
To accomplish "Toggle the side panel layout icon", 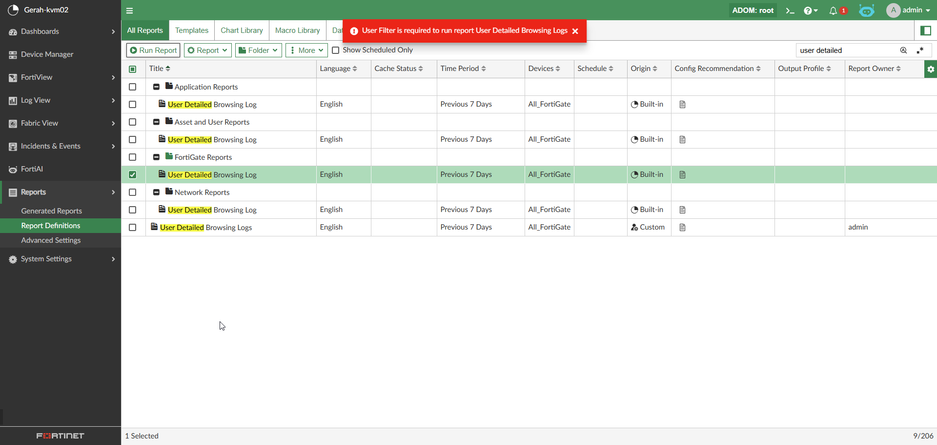I will (x=926, y=30).
